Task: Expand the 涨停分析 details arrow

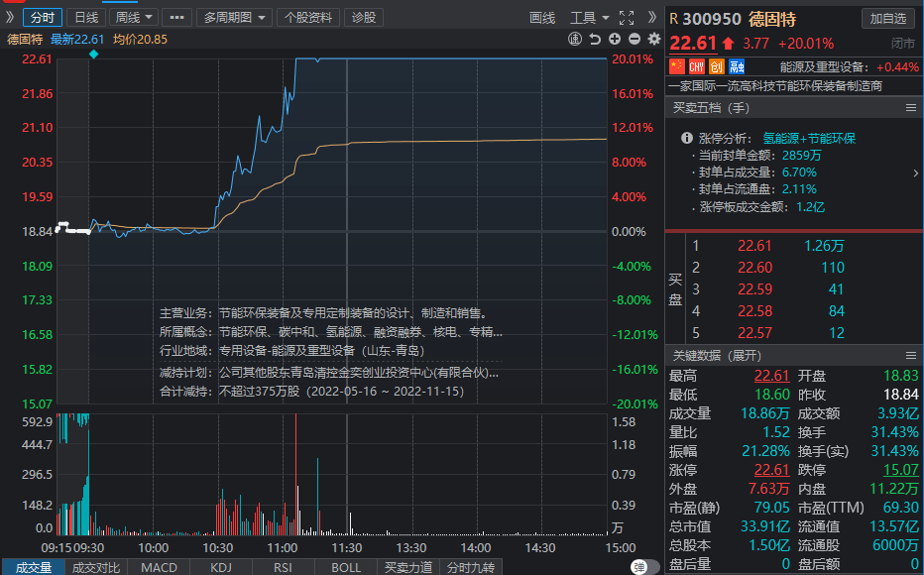Action: click(x=916, y=172)
